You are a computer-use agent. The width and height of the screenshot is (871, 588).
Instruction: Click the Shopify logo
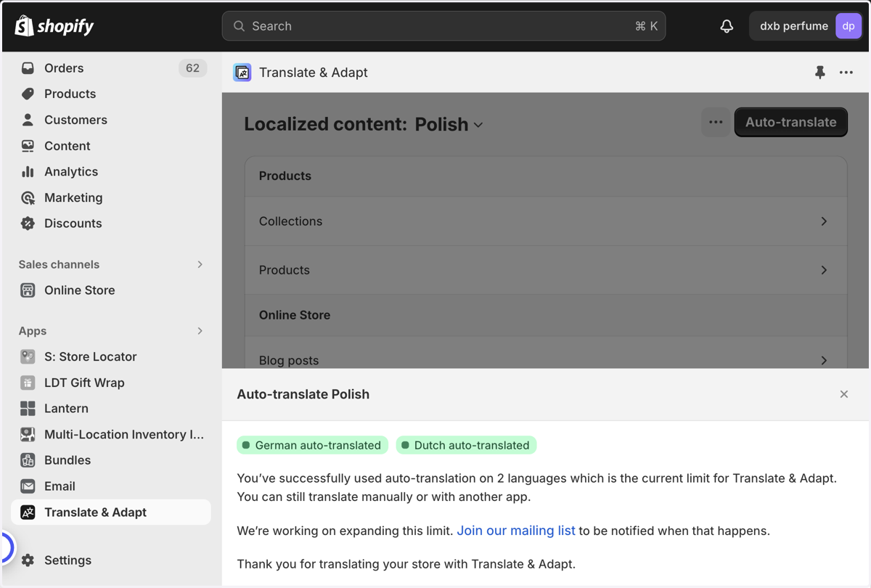click(54, 26)
